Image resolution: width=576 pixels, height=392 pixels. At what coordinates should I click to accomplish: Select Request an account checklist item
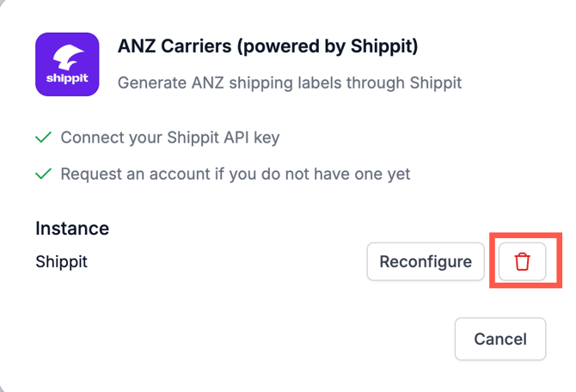coord(235,174)
